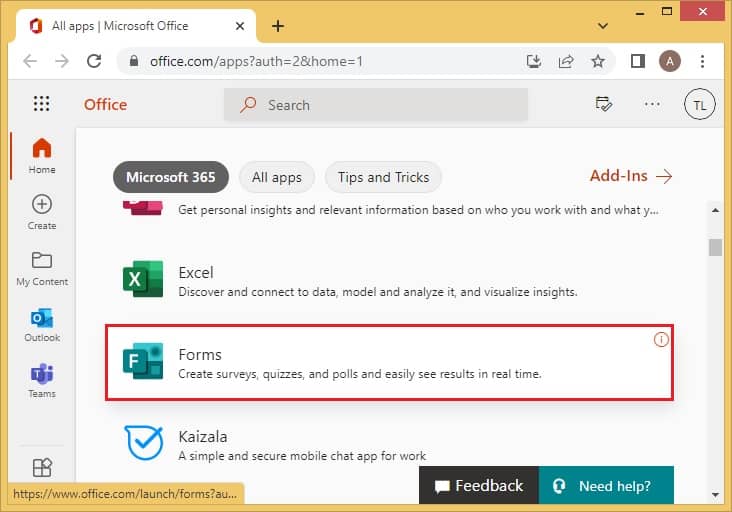
Task: Click the Forms app icon
Action: point(143,361)
